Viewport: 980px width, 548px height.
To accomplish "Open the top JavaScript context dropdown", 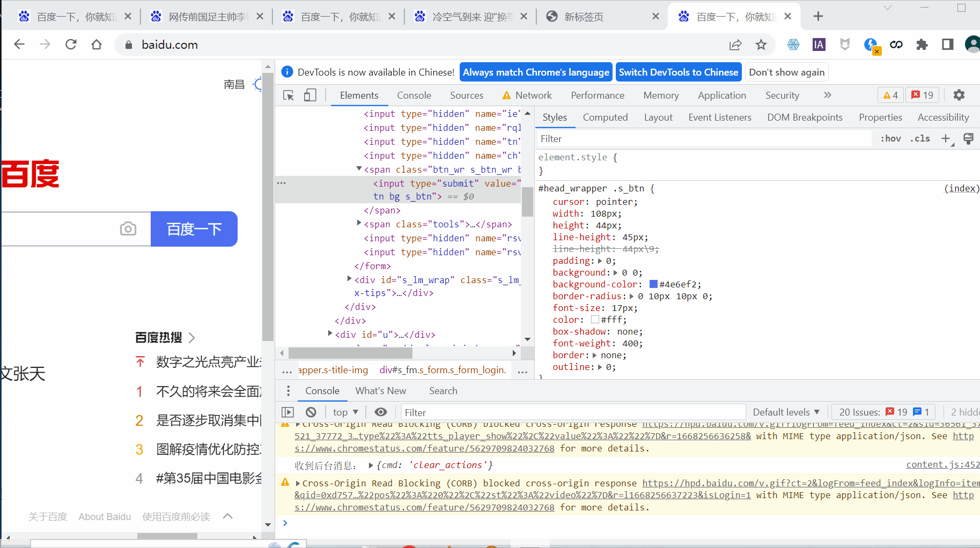I will pos(345,412).
